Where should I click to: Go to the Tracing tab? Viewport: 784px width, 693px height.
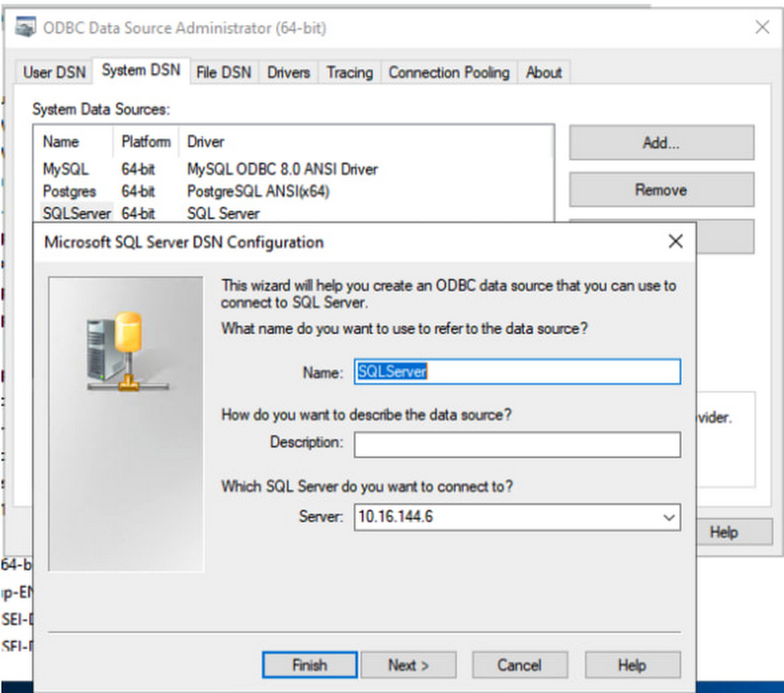click(x=350, y=72)
